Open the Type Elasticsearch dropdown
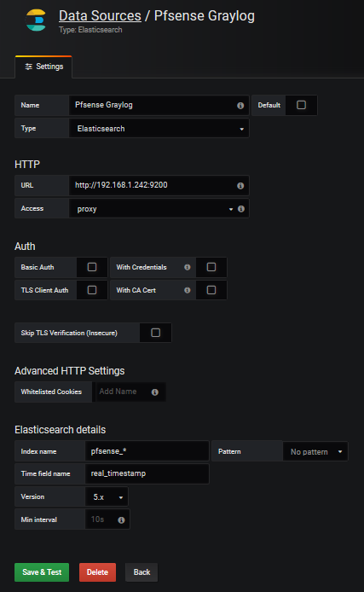The height and width of the screenshot is (592, 364). [x=159, y=129]
